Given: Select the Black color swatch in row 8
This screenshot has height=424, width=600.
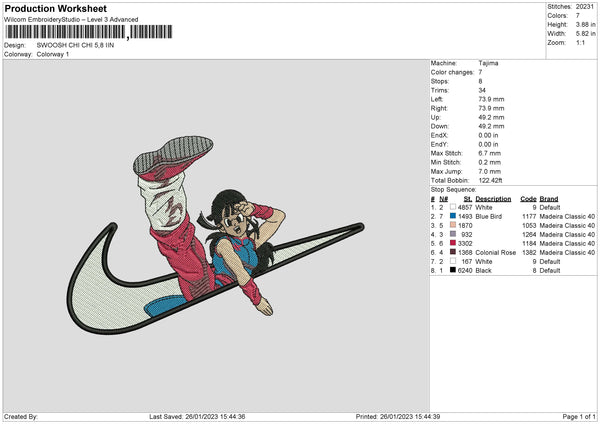Looking at the screenshot, I should (x=453, y=270).
